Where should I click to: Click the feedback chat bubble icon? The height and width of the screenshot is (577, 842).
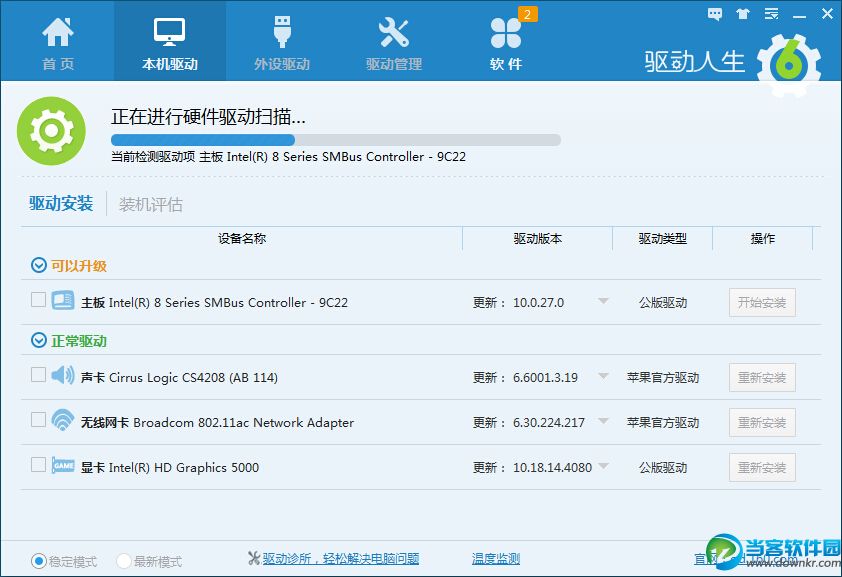pyautogui.click(x=715, y=14)
